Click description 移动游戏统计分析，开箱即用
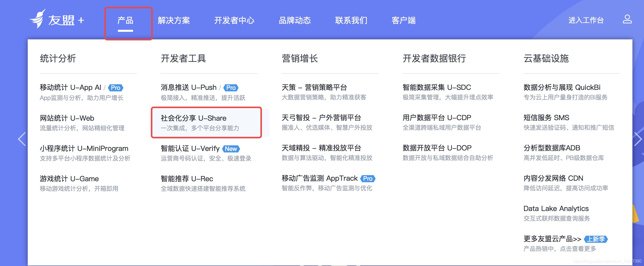644x266 pixels. click(x=79, y=189)
